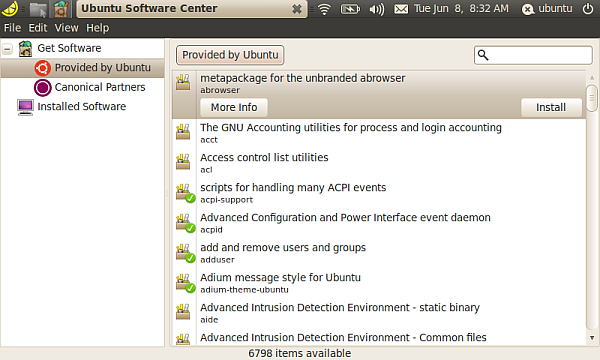Click the abrowser package icon
Viewport: 600px width, 360px height.
[183, 82]
